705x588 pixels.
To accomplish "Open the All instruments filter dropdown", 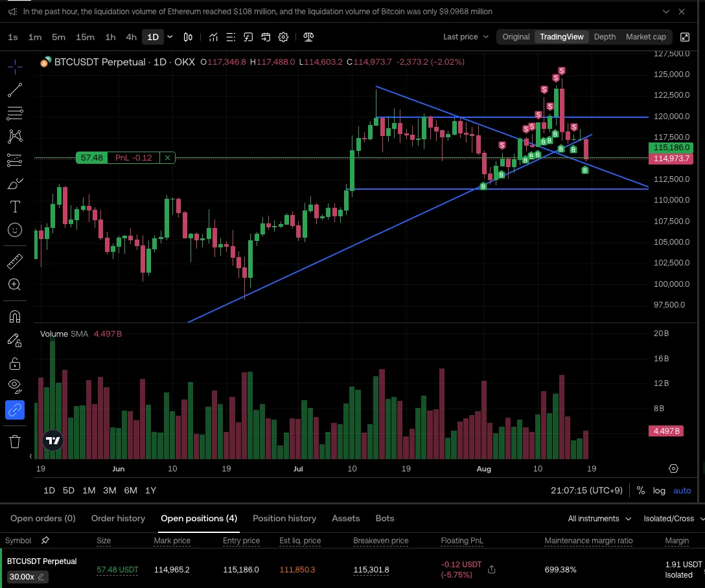I will [599, 518].
